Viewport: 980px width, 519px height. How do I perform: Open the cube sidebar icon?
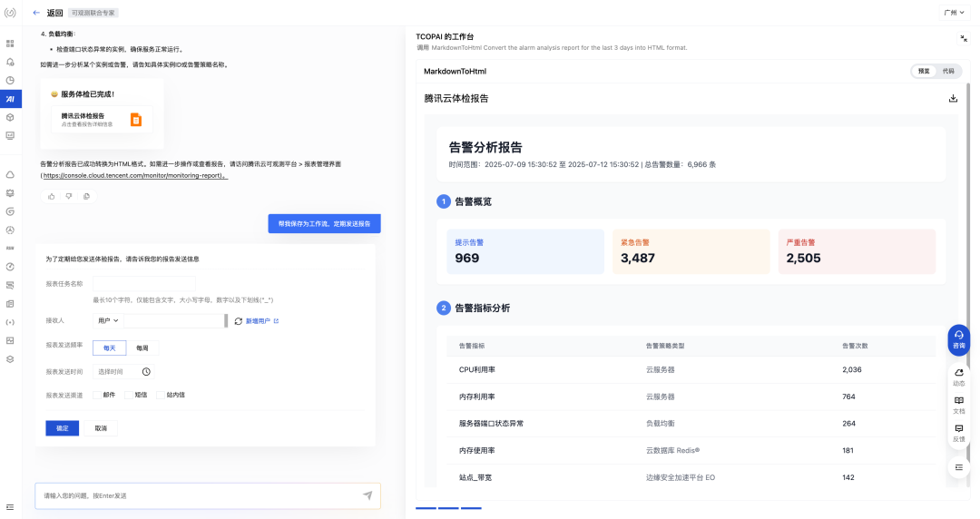10,118
